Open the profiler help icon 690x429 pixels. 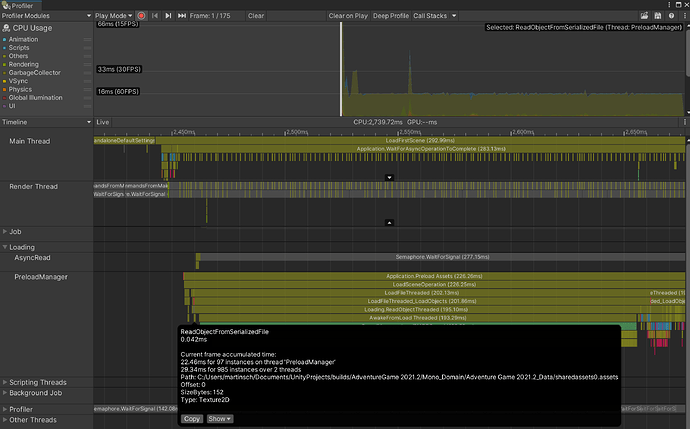pyautogui.click(x=670, y=16)
